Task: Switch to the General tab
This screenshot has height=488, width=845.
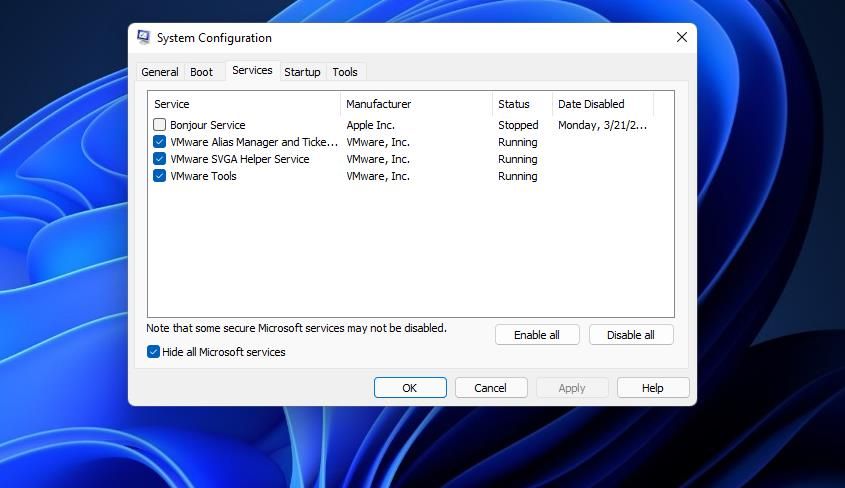Action: pyautogui.click(x=160, y=72)
